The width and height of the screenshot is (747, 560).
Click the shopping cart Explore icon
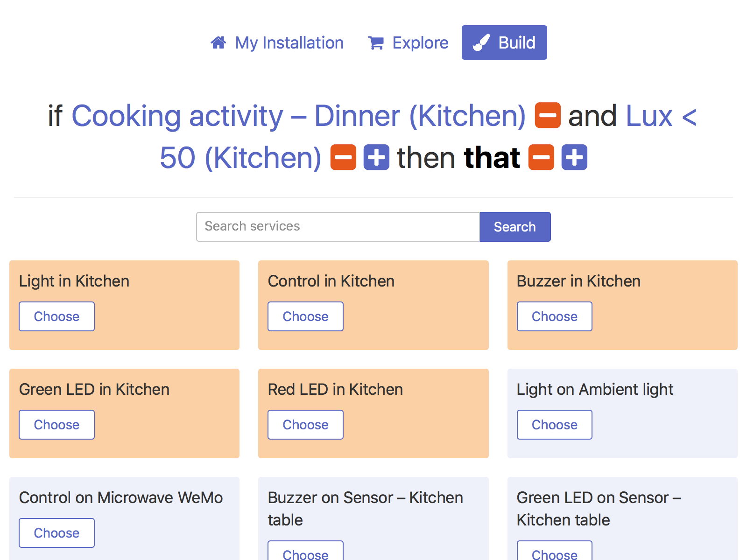point(376,43)
